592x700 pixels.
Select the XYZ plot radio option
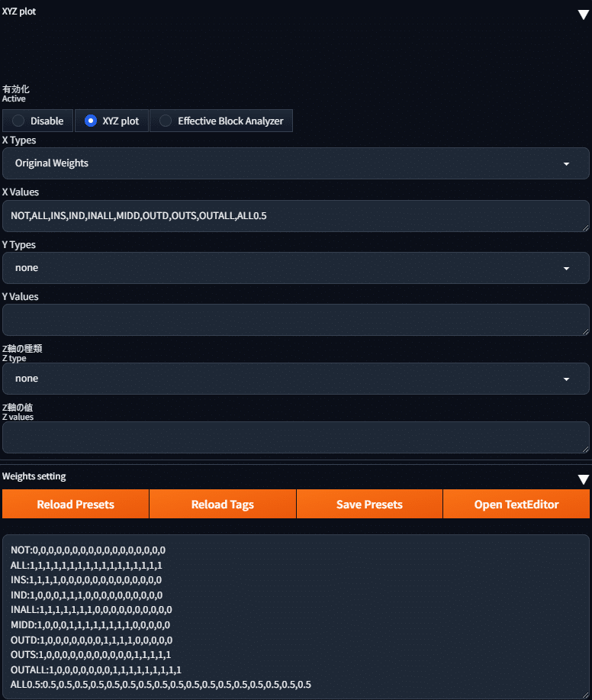point(111,121)
